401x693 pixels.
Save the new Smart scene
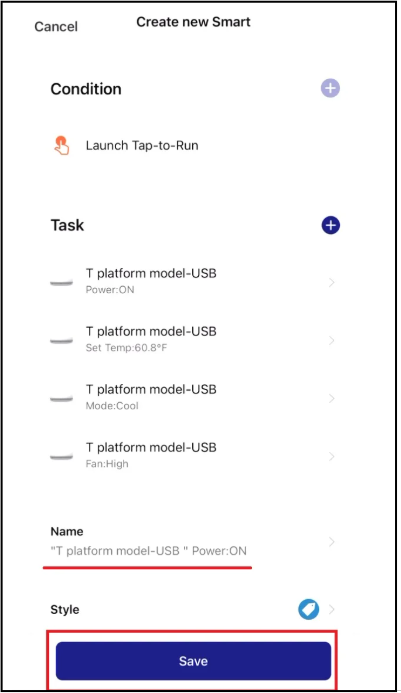click(193, 661)
